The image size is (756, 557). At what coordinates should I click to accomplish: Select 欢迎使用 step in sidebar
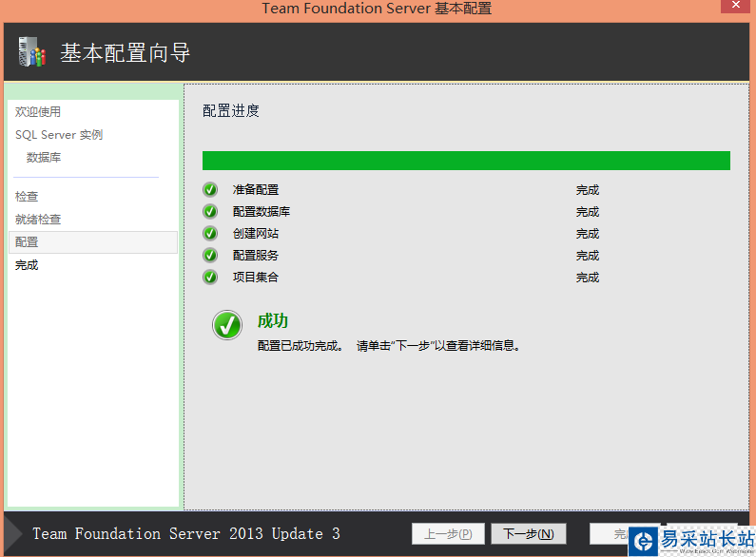(x=38, y=112)
